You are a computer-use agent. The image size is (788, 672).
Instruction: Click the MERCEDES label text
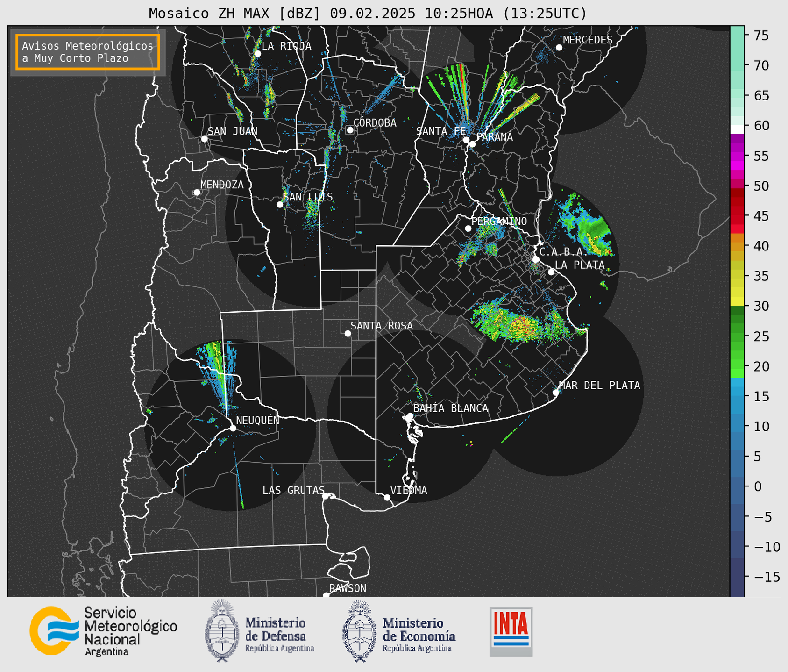point(588,40)
